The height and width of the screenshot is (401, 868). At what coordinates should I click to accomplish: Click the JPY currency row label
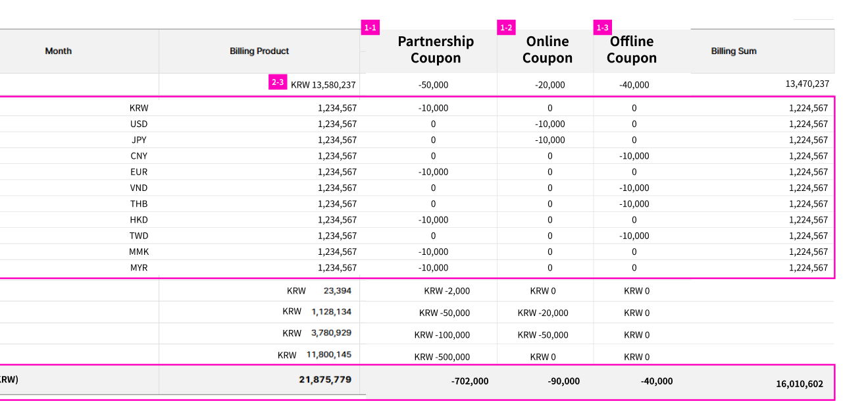coord(139,140)
